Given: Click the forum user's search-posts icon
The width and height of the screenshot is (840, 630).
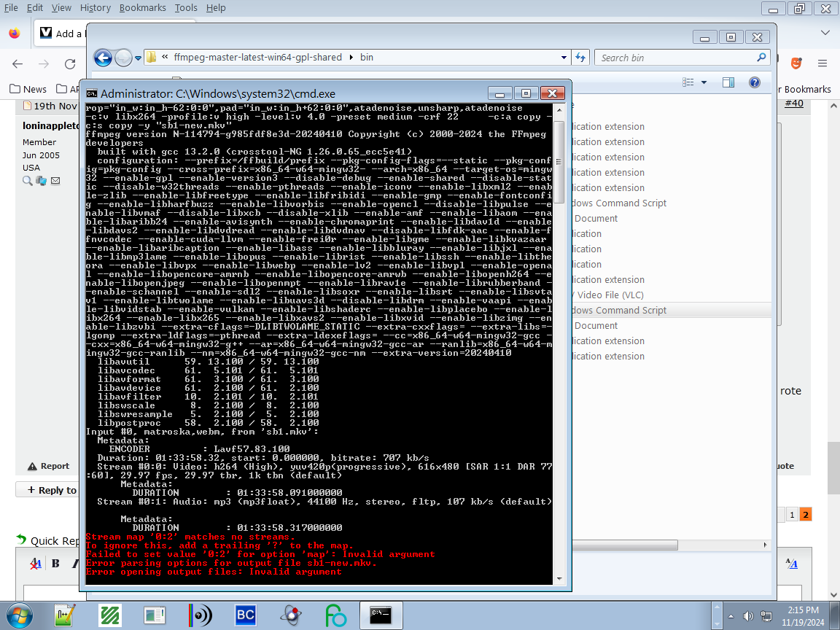Looking at the screenshot, I should 27,181.
